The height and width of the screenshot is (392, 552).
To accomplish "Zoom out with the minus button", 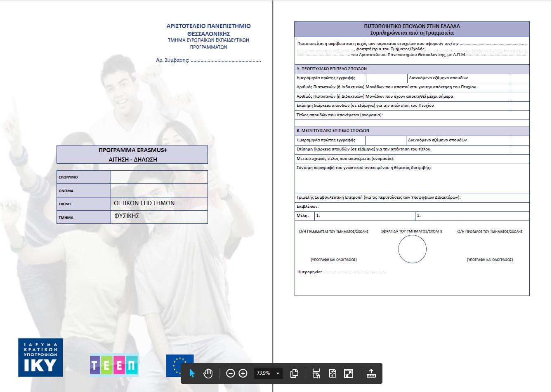I will pos(231,373).
